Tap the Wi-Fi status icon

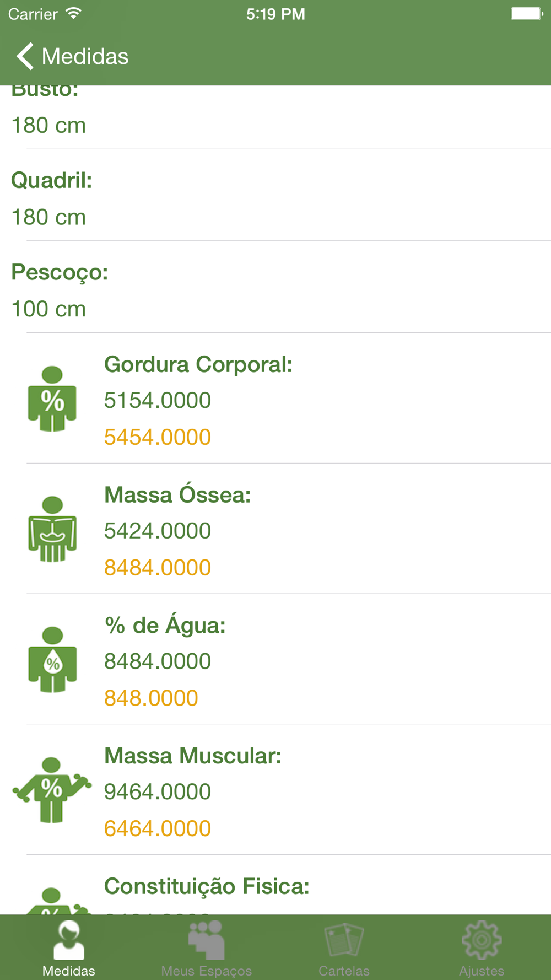(73, 14)
